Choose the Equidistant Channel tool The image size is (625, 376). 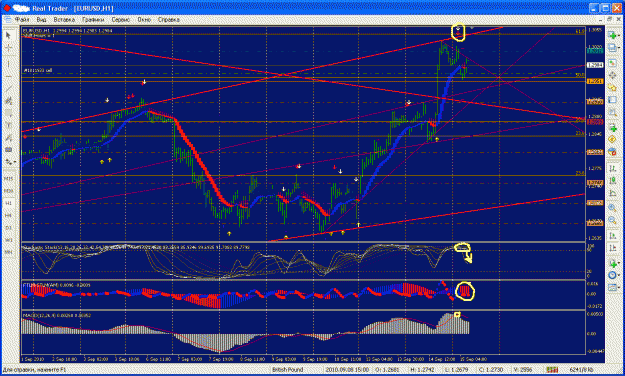(8, 101)
